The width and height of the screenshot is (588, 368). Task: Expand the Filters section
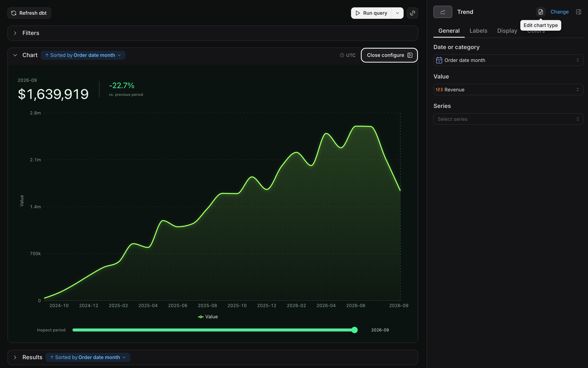pos(15,33)
